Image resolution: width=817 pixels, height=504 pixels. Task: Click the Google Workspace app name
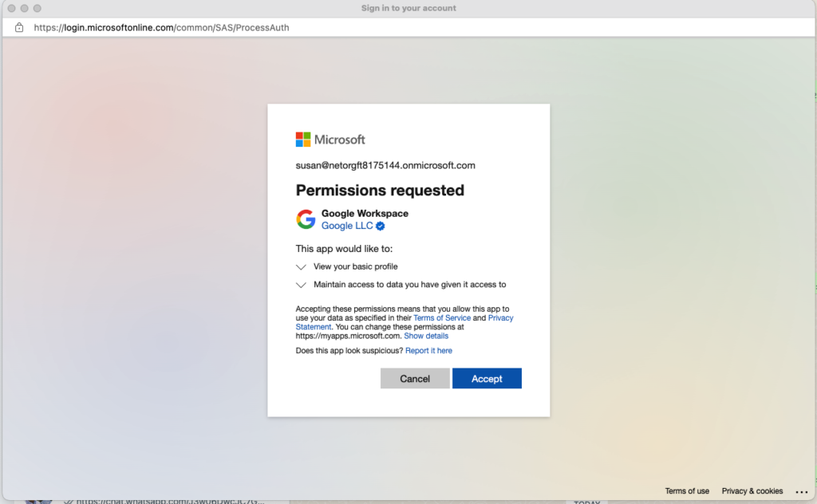pyautogui.click(x=365, y=214)
